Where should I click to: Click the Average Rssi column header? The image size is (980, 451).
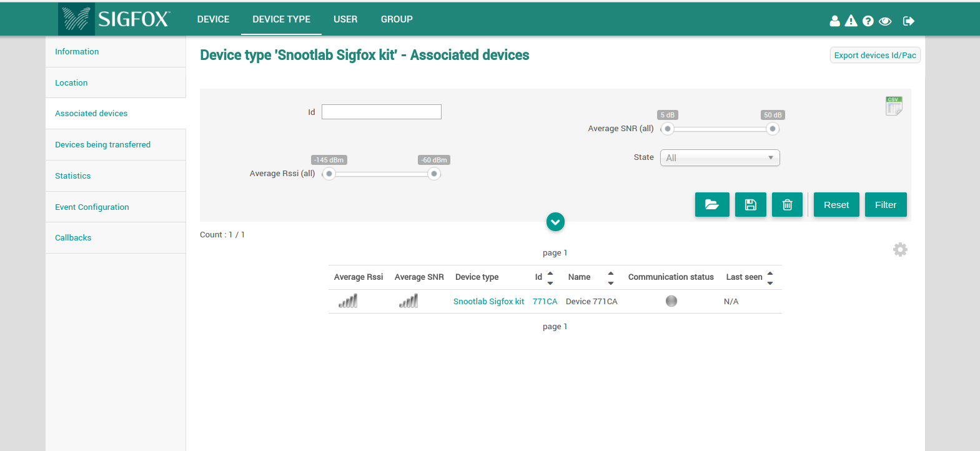359,277
